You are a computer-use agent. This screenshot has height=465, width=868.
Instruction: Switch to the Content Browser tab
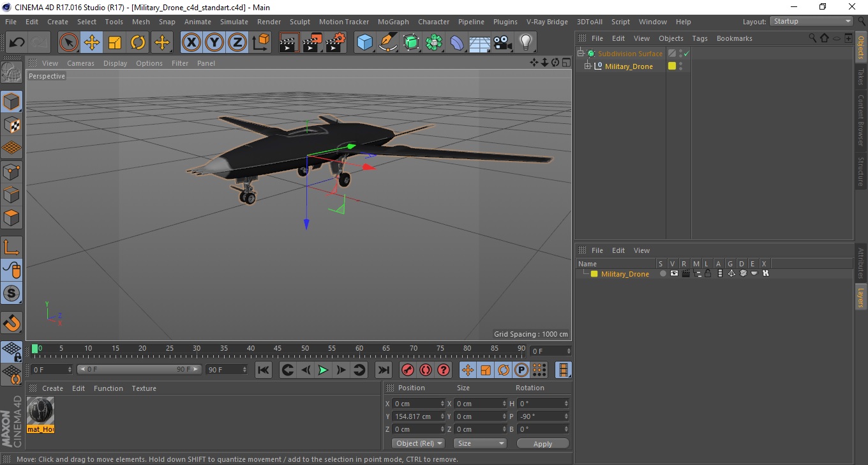click(x=861, y=121)
